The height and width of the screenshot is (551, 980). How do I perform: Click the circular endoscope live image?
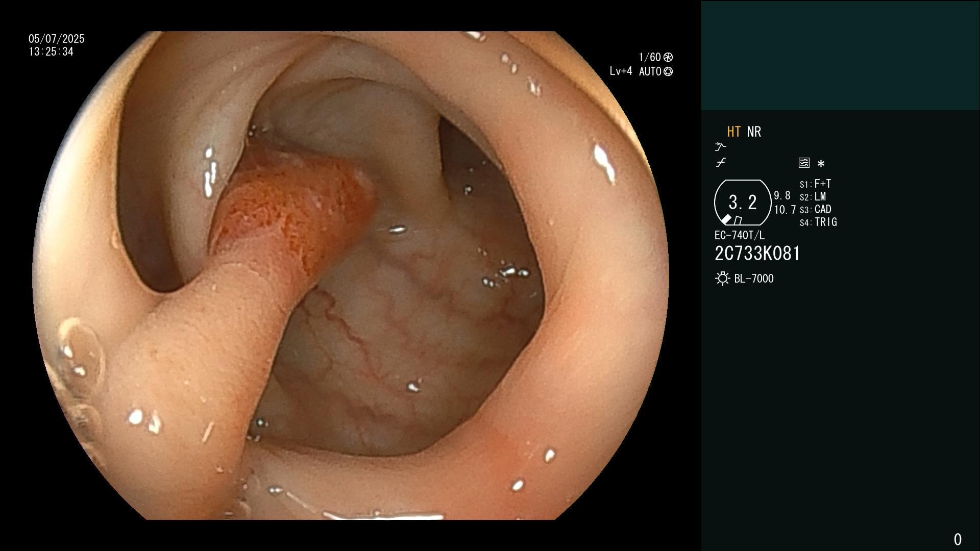tap(351, 275)
